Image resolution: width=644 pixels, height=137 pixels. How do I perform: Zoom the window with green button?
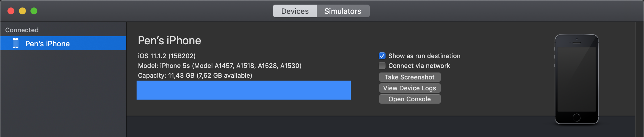point(34,11)
